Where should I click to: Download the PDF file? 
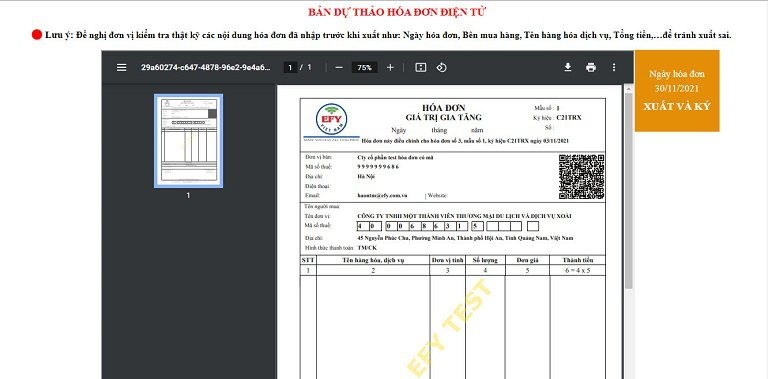pos(568,68)
